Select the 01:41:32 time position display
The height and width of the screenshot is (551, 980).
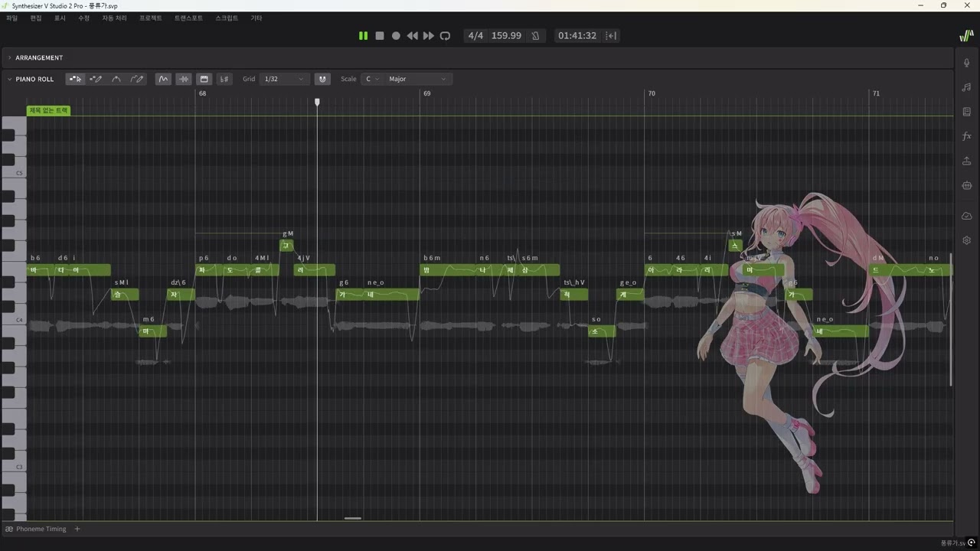point(577,36)
